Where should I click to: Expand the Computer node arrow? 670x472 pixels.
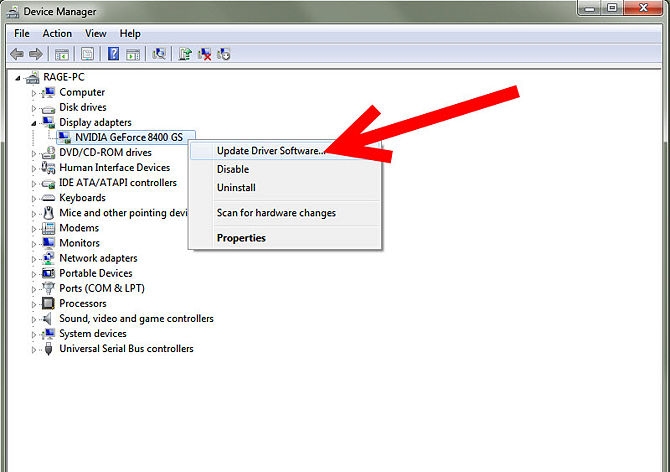tap(34, 93)
